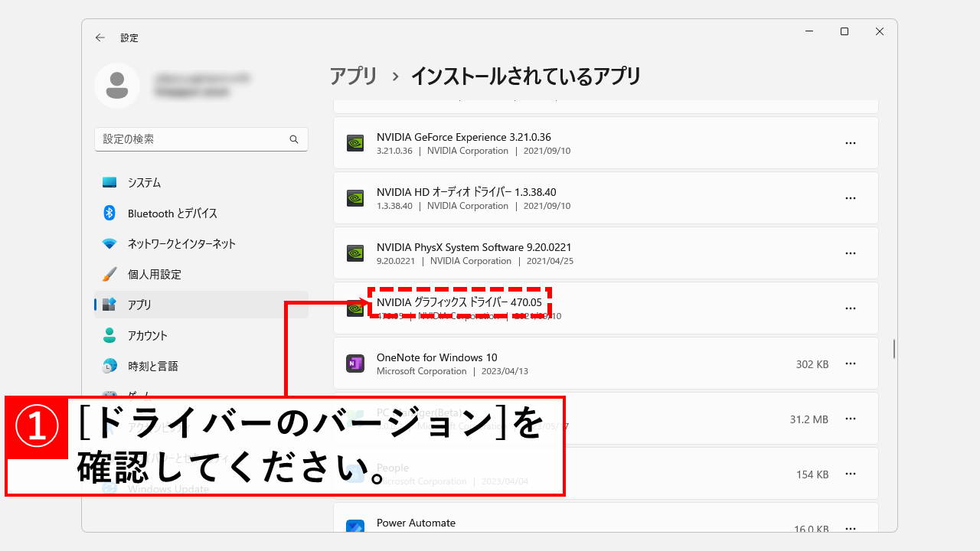
Task: Open more options for NVIDIA GeForce Experience
Action: pos(850,143)
